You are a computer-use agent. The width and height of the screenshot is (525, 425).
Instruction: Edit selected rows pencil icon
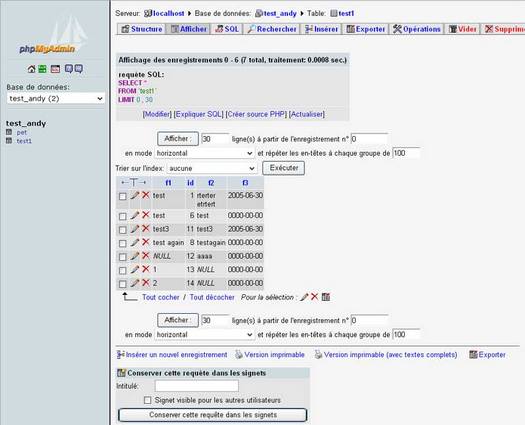[304, 297]
